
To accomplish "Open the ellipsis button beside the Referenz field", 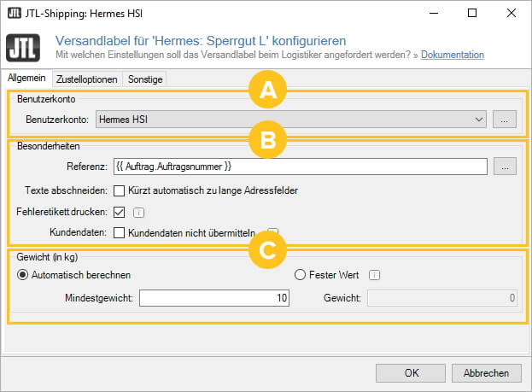I will [505, 167].
